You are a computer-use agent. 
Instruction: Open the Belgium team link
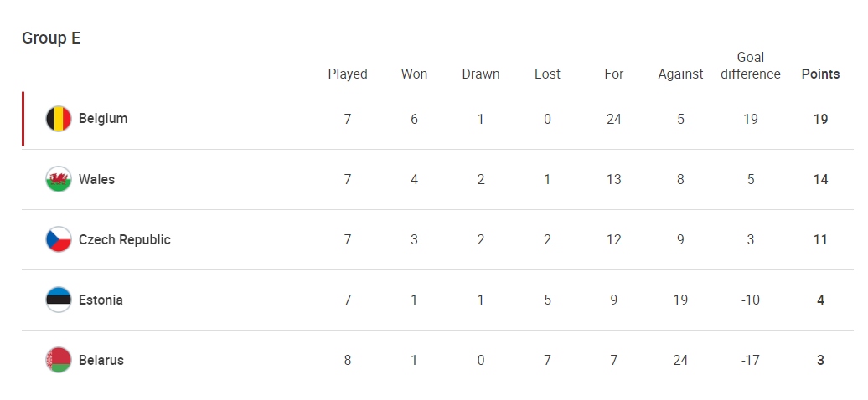103,119
